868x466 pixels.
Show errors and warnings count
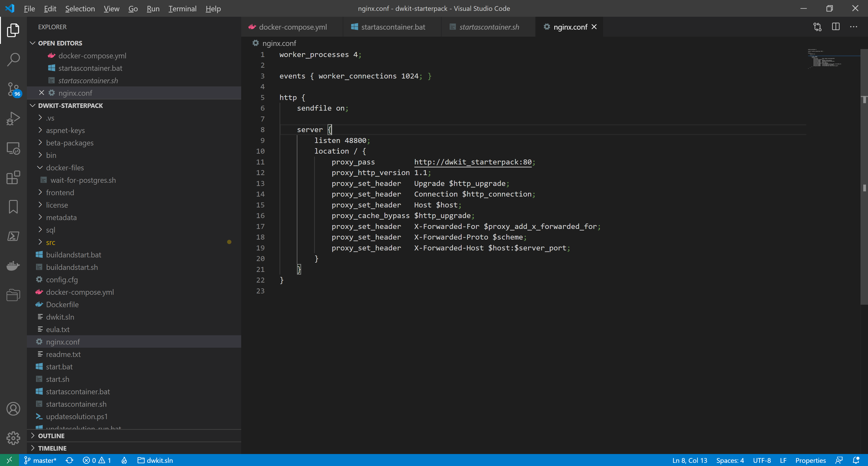click(x=97, y=460)
